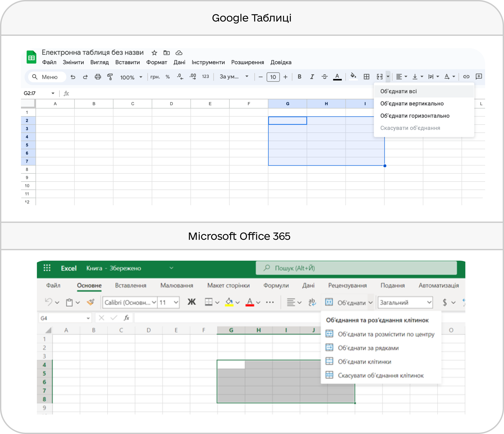The width and height of the screenshot is (504, 434).
Task: Open text color picker in Google Sheets
Action: coord(337,77)
